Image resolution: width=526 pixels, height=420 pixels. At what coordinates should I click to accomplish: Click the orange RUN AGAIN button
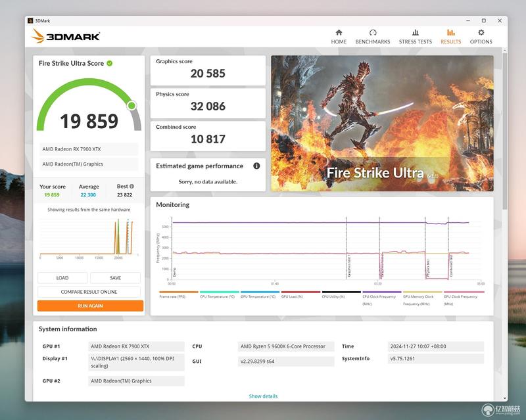(x=90, y=306)
